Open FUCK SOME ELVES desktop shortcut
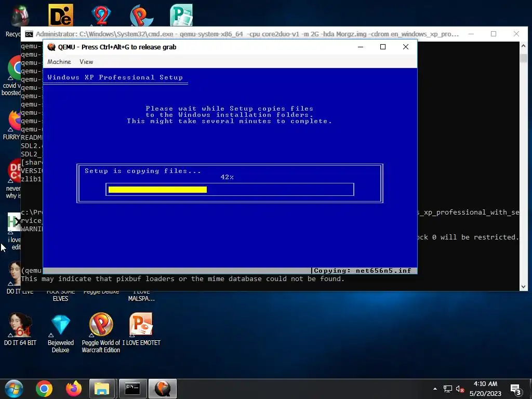Screen dimensions: 532x399 (x=60, y=296)
